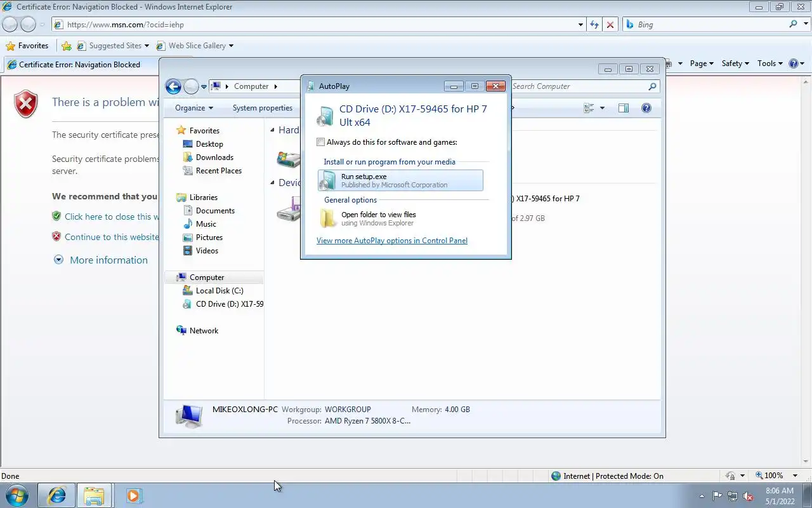Click the change view icon in Explorer
Viewport: 812px width, 508px height.
tap(589, 108)
